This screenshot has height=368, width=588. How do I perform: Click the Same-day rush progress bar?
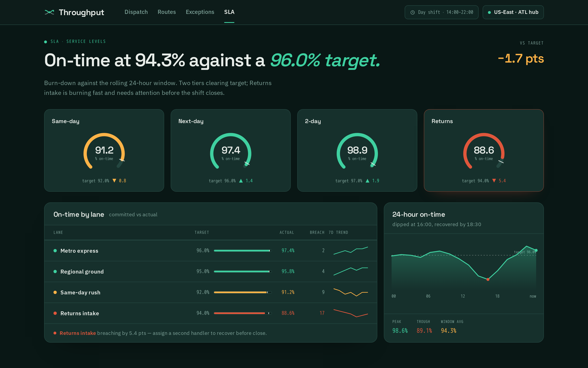(x=243, y=292)
